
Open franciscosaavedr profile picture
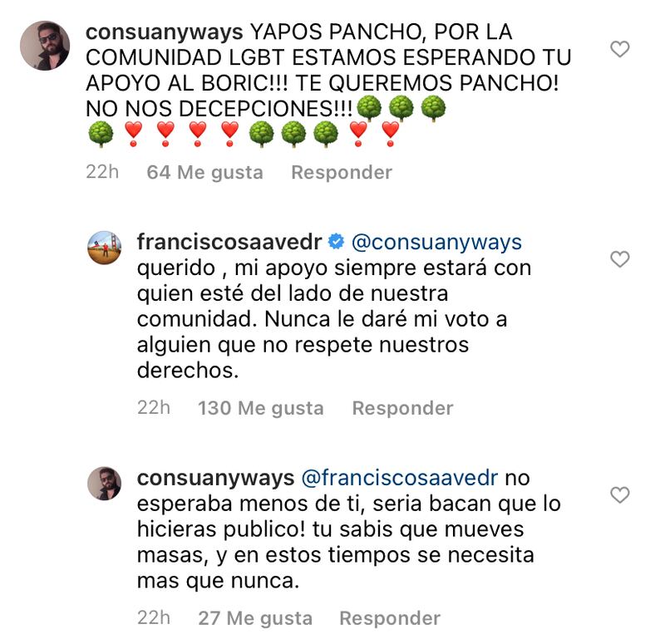click(105, 248)
